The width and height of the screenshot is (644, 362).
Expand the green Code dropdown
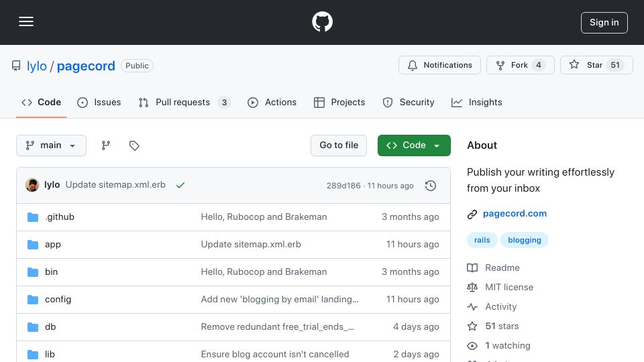414,145
